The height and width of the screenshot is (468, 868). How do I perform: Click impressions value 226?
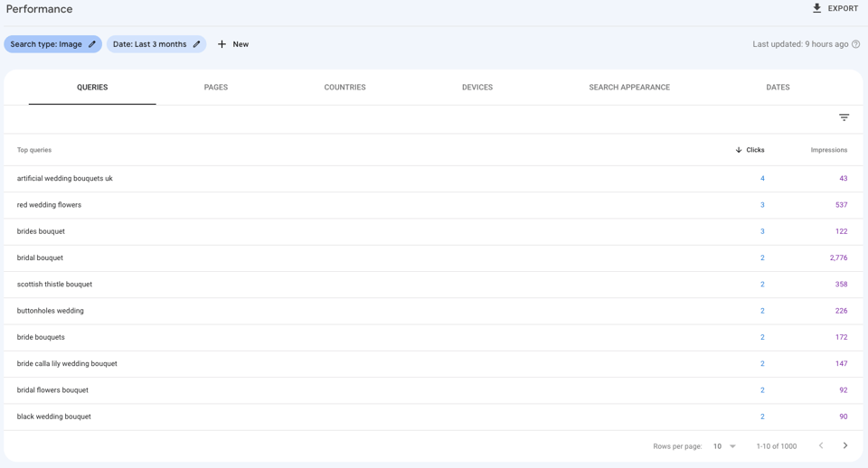842,311
